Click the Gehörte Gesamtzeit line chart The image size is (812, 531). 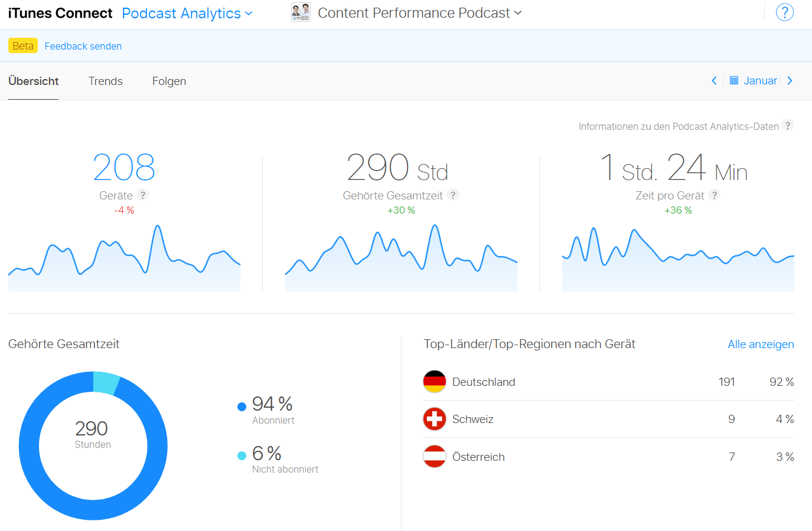click(x=401, y=258)
